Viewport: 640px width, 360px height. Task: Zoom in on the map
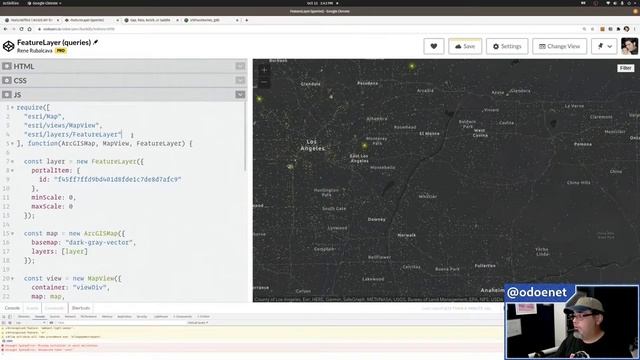pyautogui.click(x=264, y=70)
